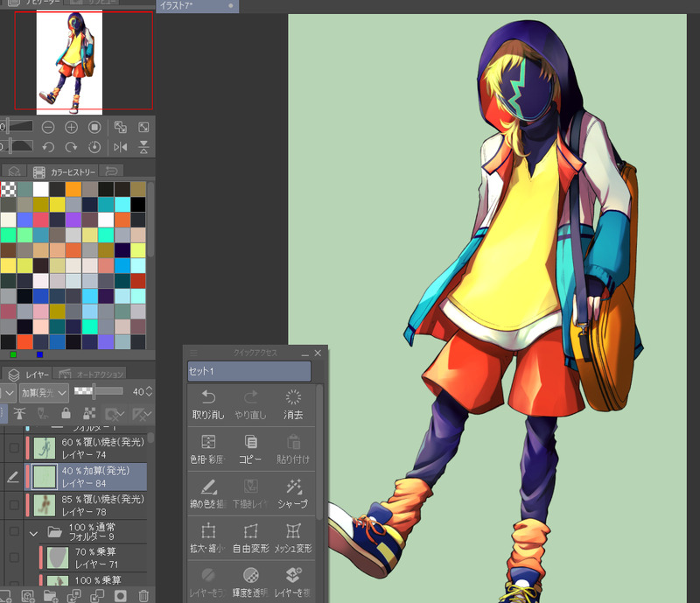Toggle visibility box of layer 78
The image size is (700, 603).
(13, 505)
